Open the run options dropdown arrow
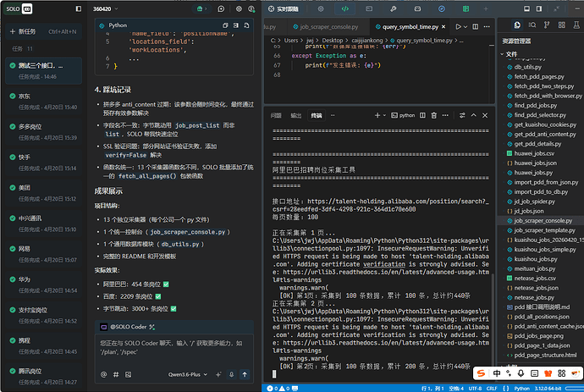This screenshot has width=584, height=392. [466, 27]
